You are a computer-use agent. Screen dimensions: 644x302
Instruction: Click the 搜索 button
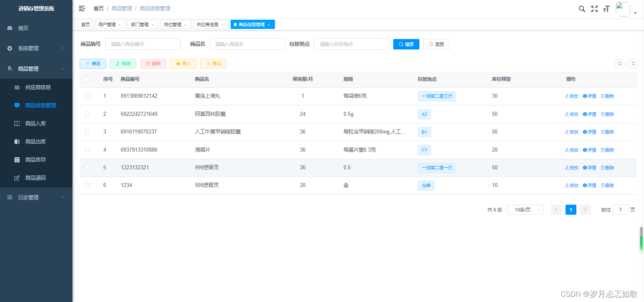tap(406, 44)
